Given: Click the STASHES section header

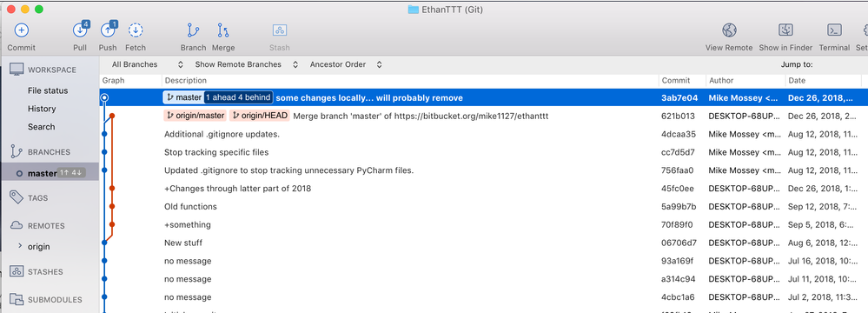Looking at the screenshot, I should coord(45,272).
